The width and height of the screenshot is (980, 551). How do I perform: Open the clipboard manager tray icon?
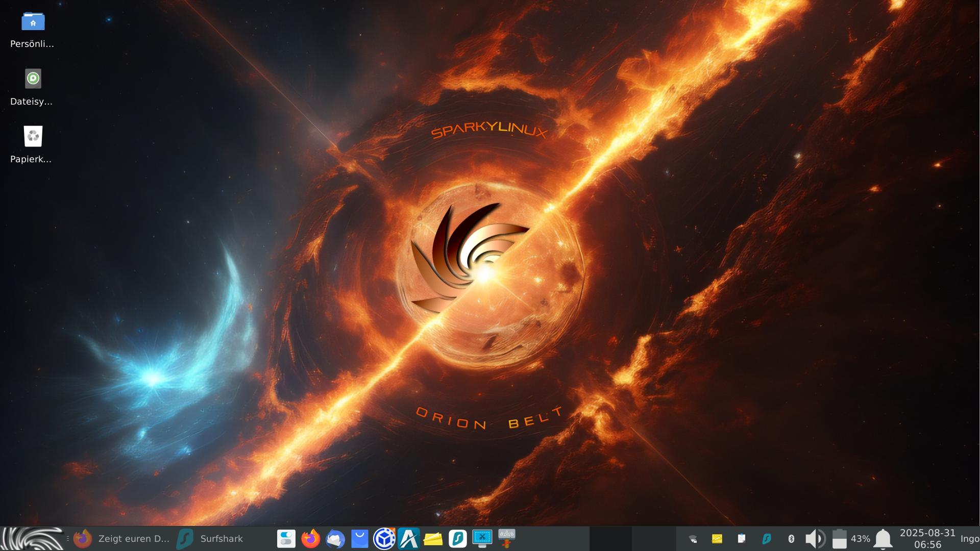coord(742,538)
